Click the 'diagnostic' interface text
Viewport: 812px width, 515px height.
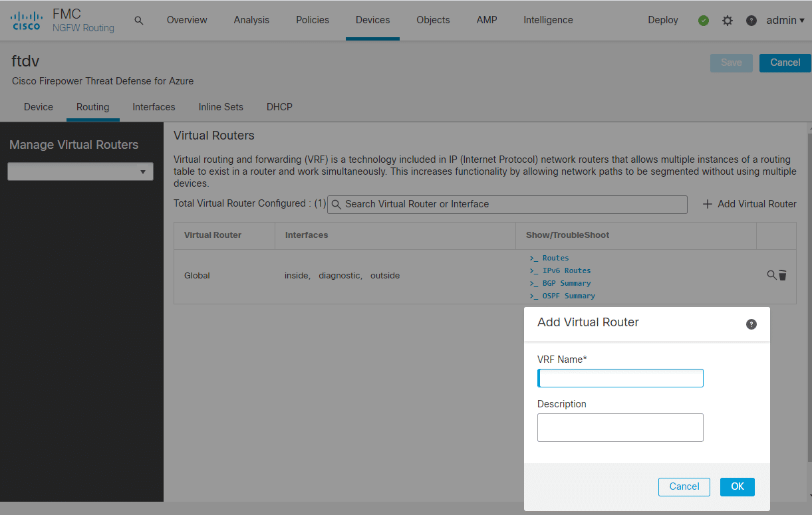[339, 275]
